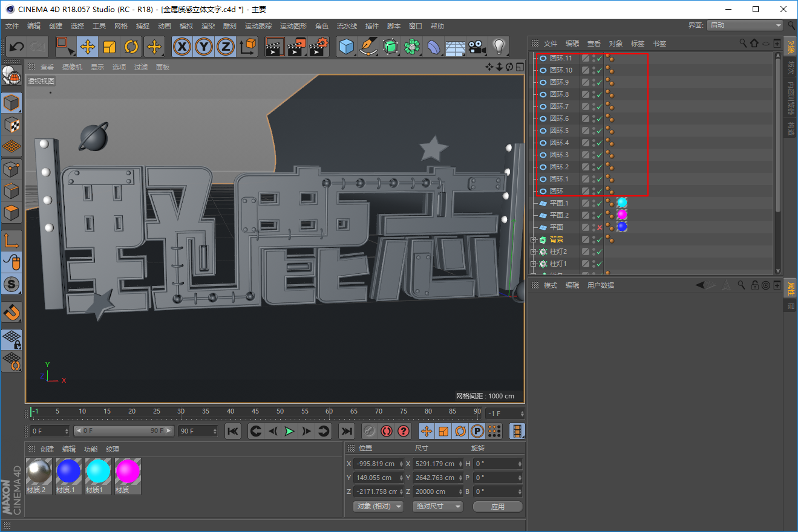
Task: Toggle the X axis lock
Action: pos(183,47)
